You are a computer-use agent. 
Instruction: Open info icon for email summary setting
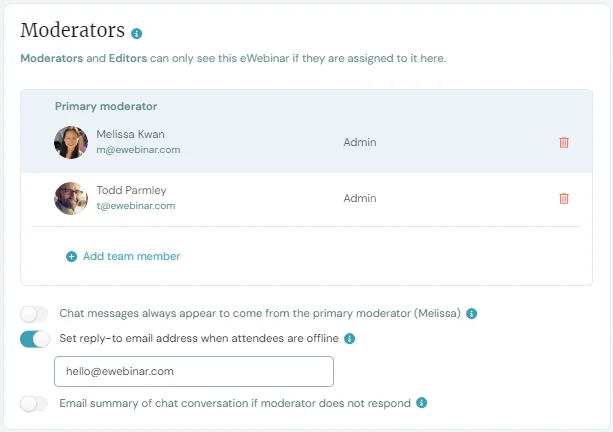pyautogui.click(x=421, y=403)
